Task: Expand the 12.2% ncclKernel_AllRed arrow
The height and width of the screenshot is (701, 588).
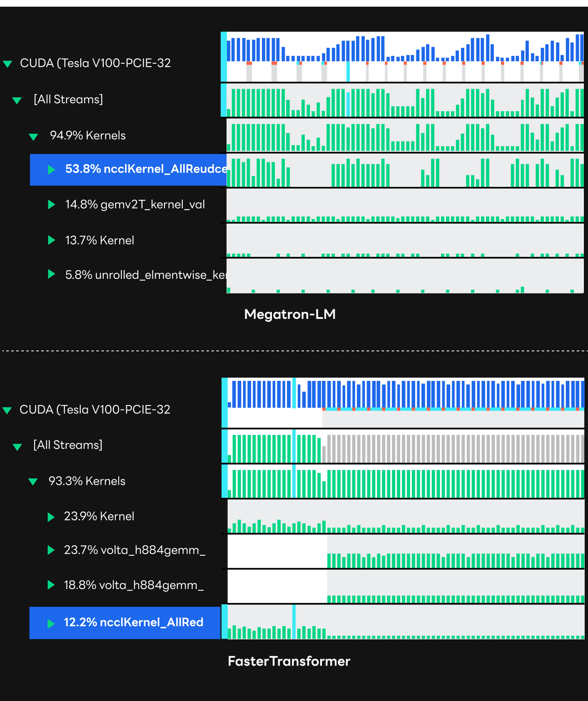Action: pyautogui.click(x=51, y=624)
